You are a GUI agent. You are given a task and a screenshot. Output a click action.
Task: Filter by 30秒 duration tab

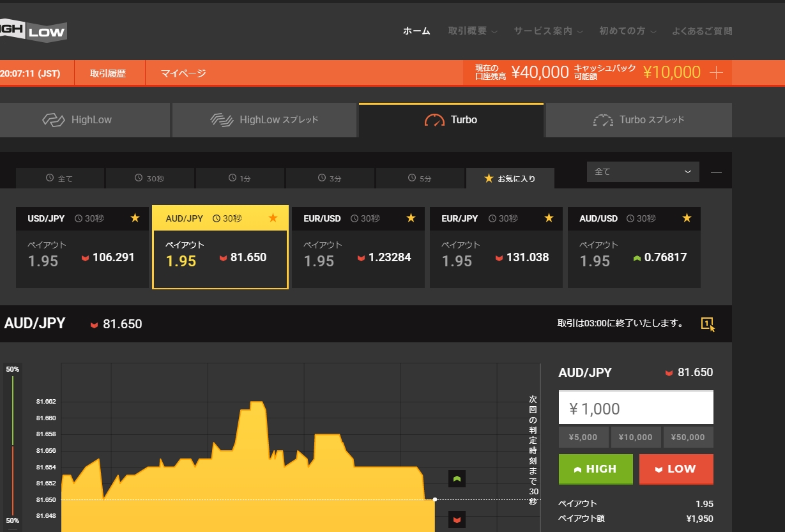149,179
